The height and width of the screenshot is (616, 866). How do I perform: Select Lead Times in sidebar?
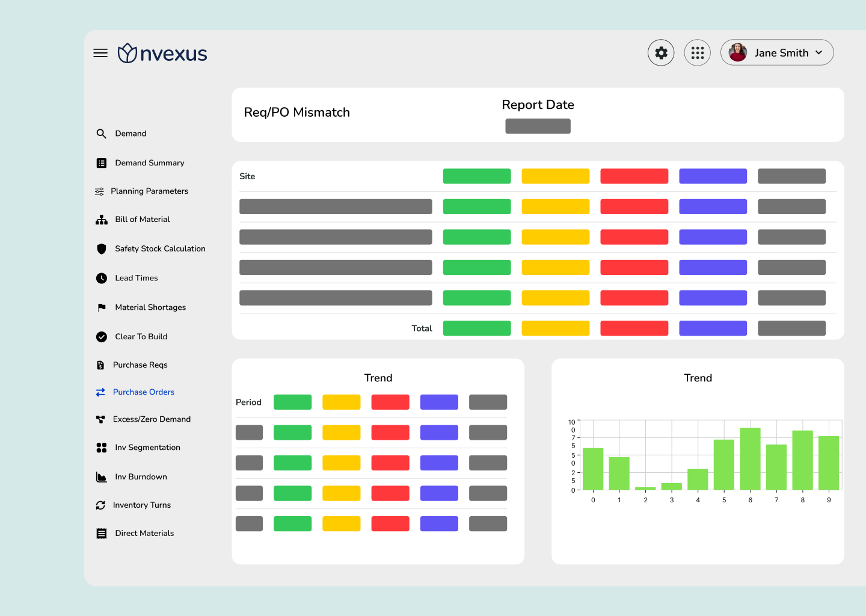(x=137, y=278)
